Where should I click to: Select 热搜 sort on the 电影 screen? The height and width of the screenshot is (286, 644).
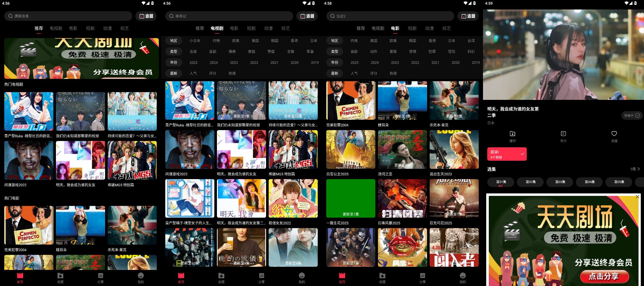pyautogui.click(x=393, y=74)
